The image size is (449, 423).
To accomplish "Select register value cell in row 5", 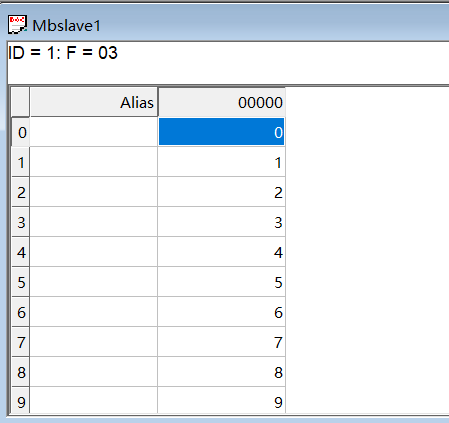I will (222, 282).
